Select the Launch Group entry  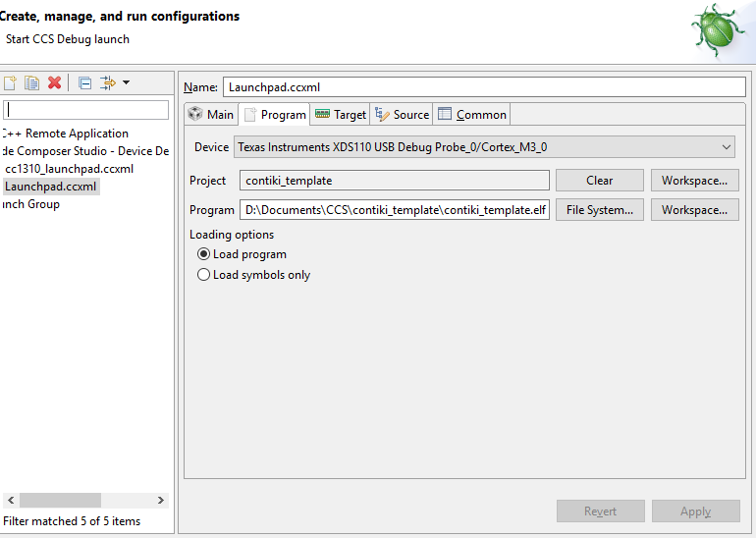30,204
